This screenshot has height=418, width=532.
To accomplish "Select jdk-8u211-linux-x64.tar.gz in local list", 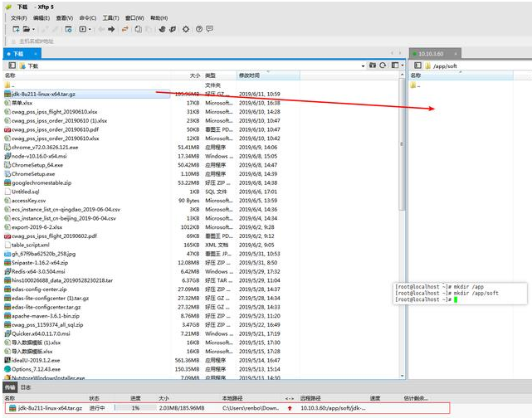I will pyautogui.click(x=50, y=94).
